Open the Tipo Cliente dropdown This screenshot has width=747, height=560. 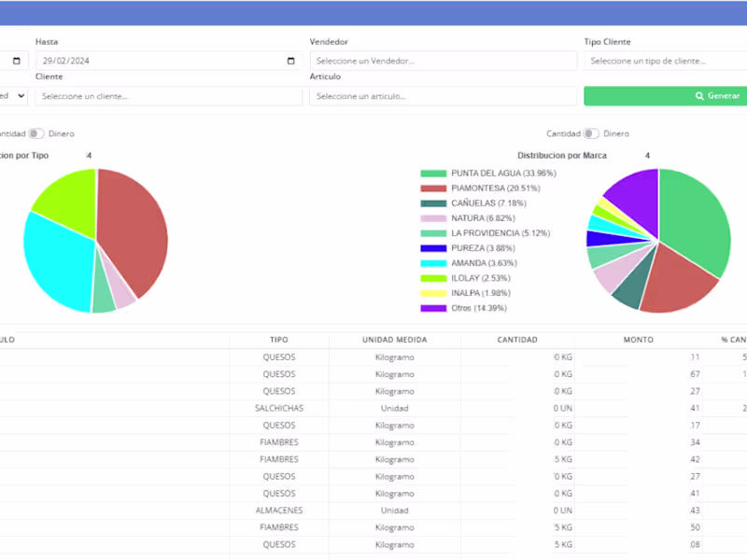coord(666,61)
